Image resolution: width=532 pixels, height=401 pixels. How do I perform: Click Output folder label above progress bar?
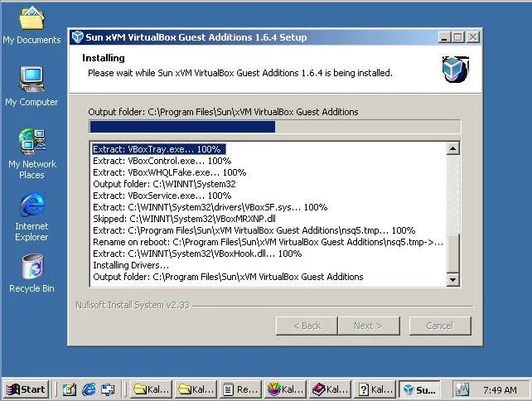223,112
